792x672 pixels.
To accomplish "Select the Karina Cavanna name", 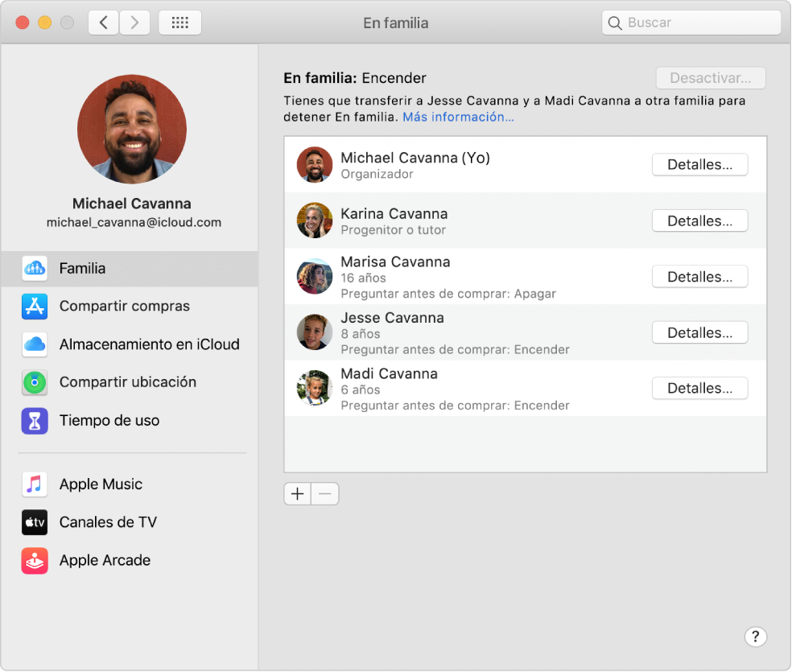I will coord(394,214).
